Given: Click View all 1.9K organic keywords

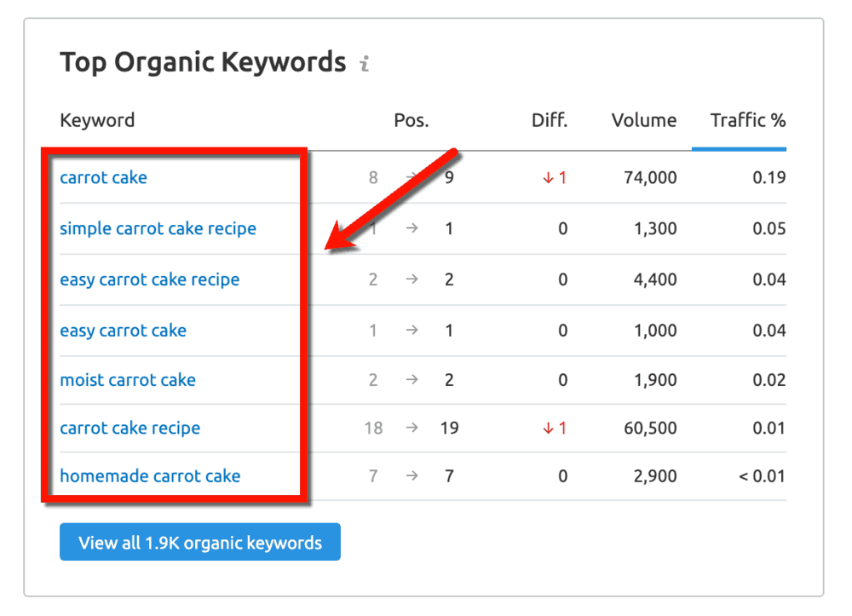Looking at the screenshot, I should click(x=199, y=542).
